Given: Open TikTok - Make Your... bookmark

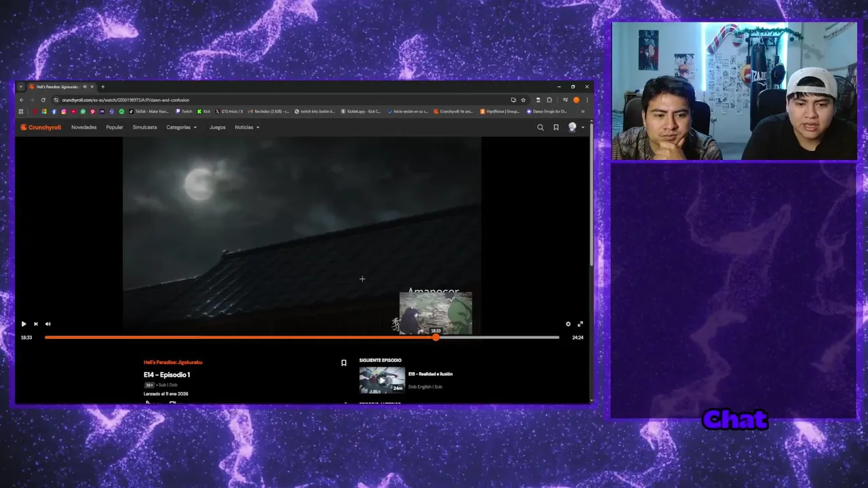Looking at the screenshot, I should (149, 111).
